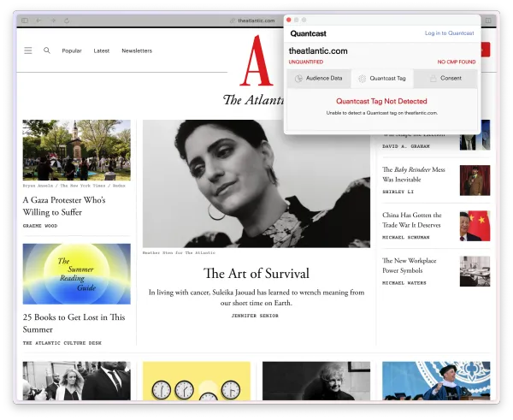
Task: Click the UNQUANTIFIED status label
Action: (306, 62)
